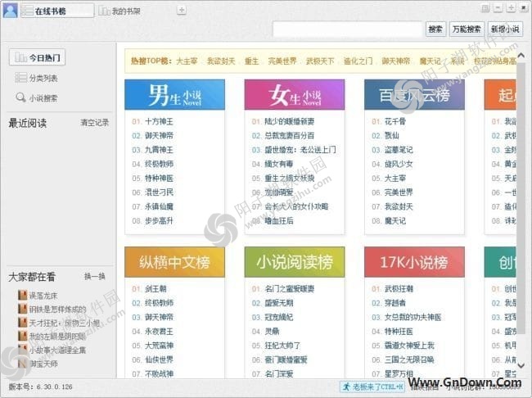Image resolution: width=532 pixels, height=398 pixels.
Task: Click hot search keyword 武极天下
Action: pos(320,61)
